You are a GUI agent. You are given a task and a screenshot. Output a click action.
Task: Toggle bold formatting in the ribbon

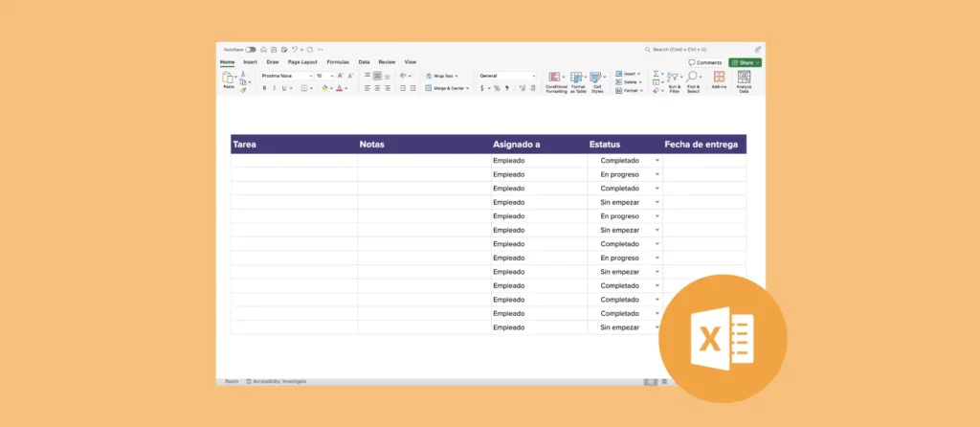(265, 88)
